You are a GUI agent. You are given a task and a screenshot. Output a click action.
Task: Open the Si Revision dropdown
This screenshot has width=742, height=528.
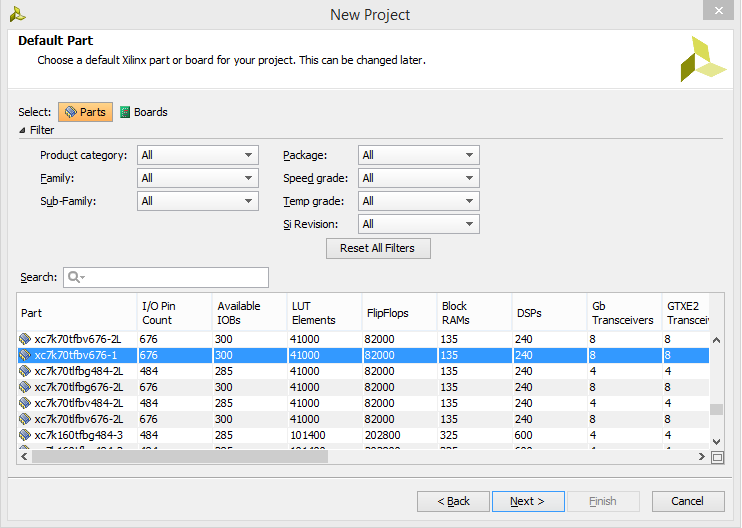coord(419,224)
